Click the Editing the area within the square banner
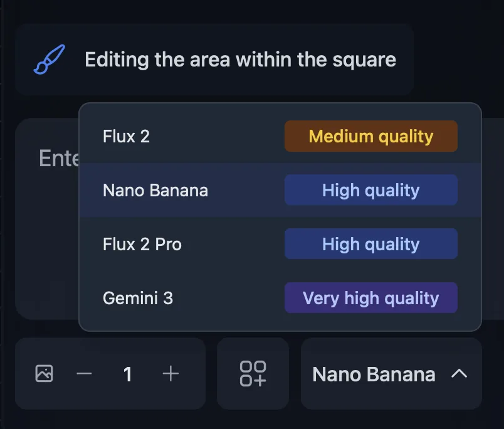Viewport: 504px width, 429px height. [214, 60]
